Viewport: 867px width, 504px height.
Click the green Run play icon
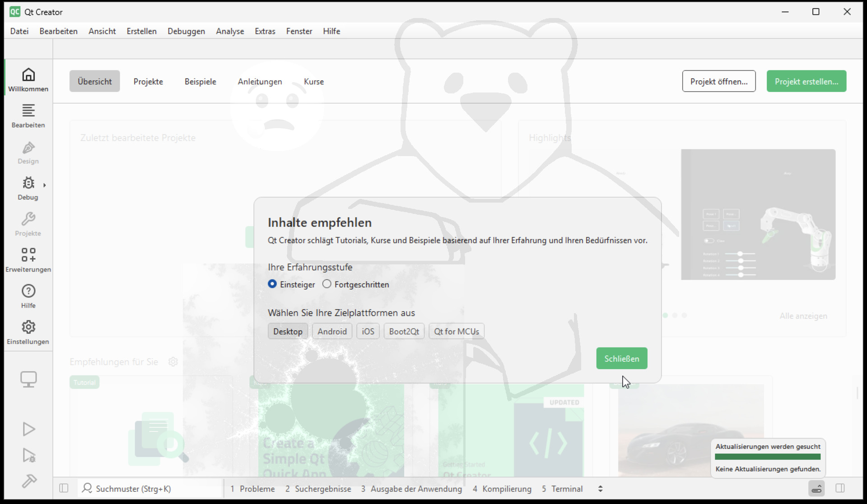28,429
